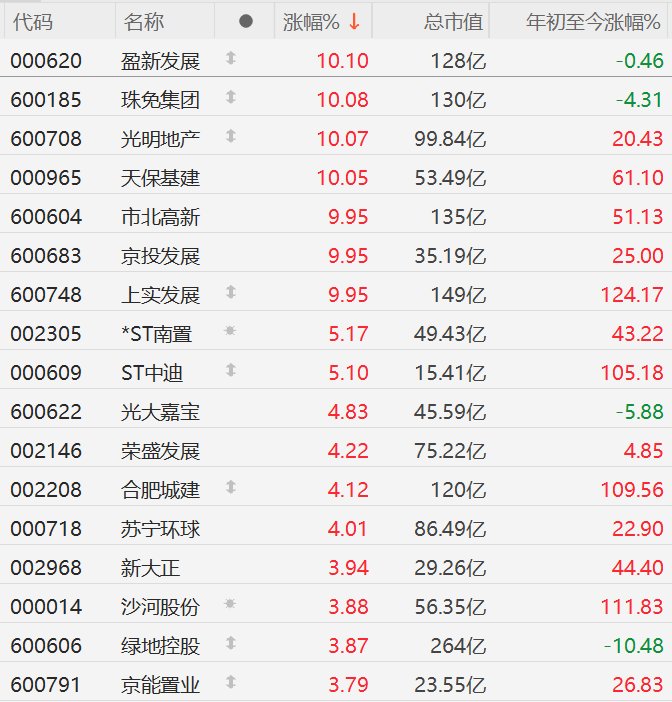The image size is (672, 702).
Task: Click market cap 75.22亿
Action: pyautogui.click(x=450, y=451)
